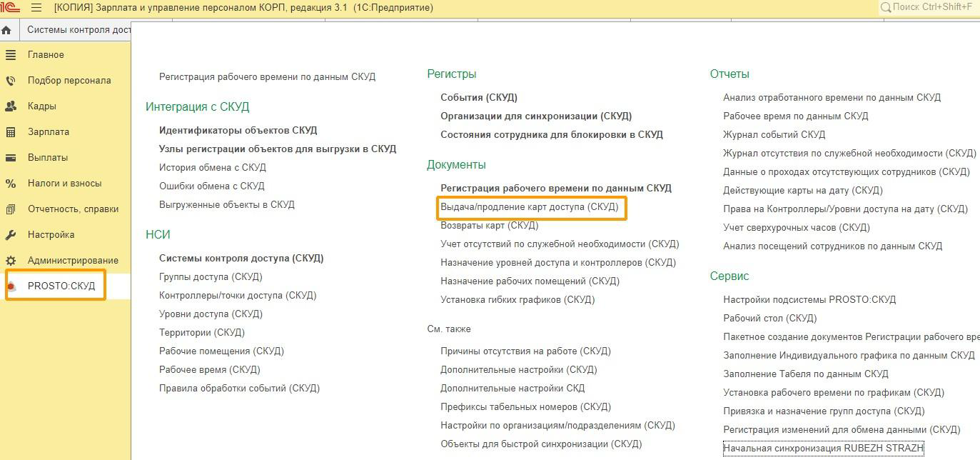Screen dimensions: 980x460
Task: Switch to the Системы контроля доступа tab
Action: pos(79,30)
